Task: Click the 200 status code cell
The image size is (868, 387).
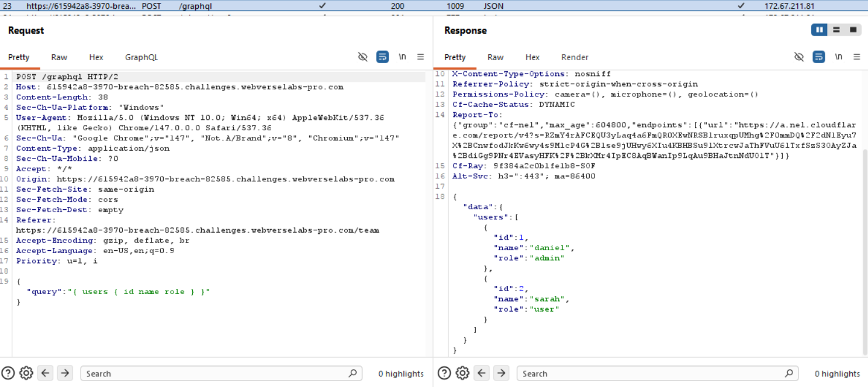Action: tap(397, 6)
